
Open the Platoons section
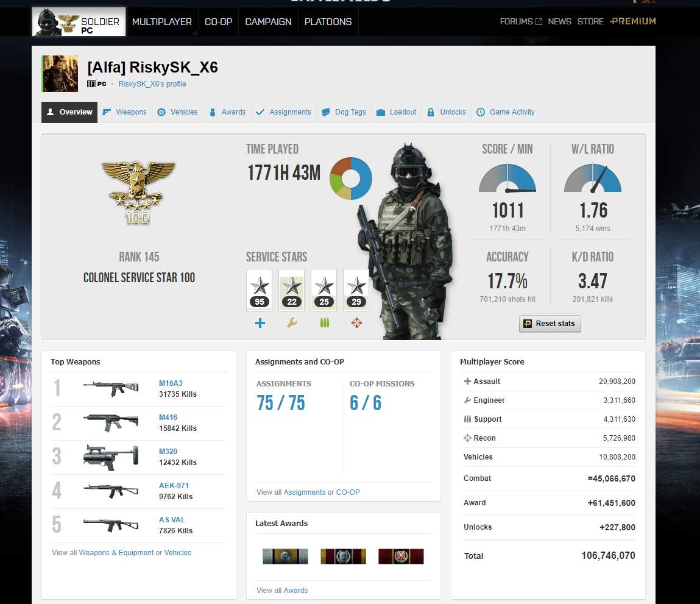coord(328,21)
